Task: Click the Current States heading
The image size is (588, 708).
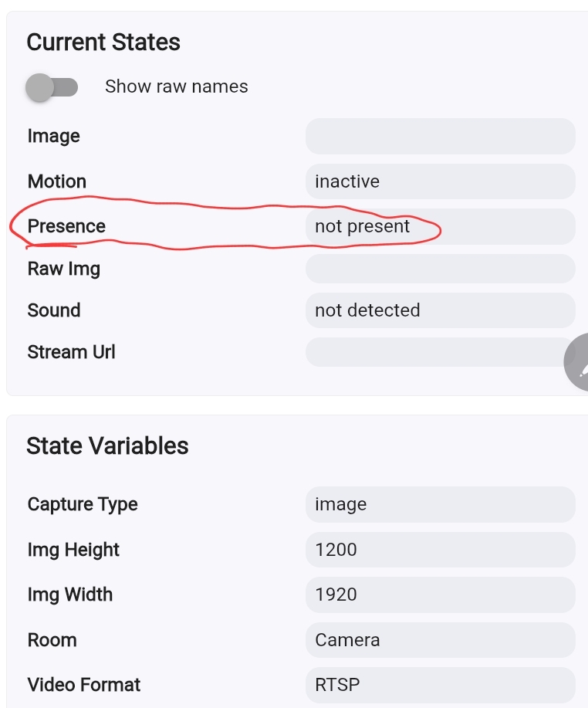Action: [x=103, y=42]
